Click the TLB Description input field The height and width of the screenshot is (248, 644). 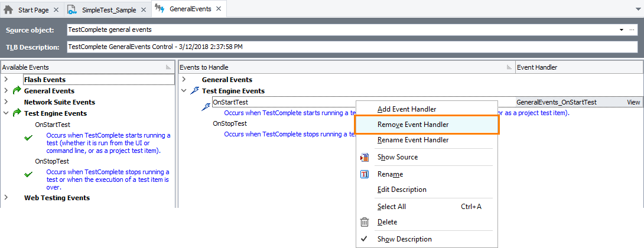(352, 47)
